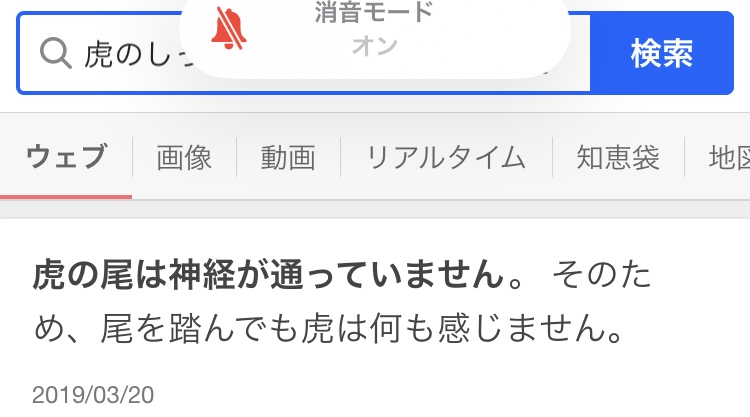Screen dimensions: 750x417
Task: Click the blue 検索 button
Action: coord(662,53)
